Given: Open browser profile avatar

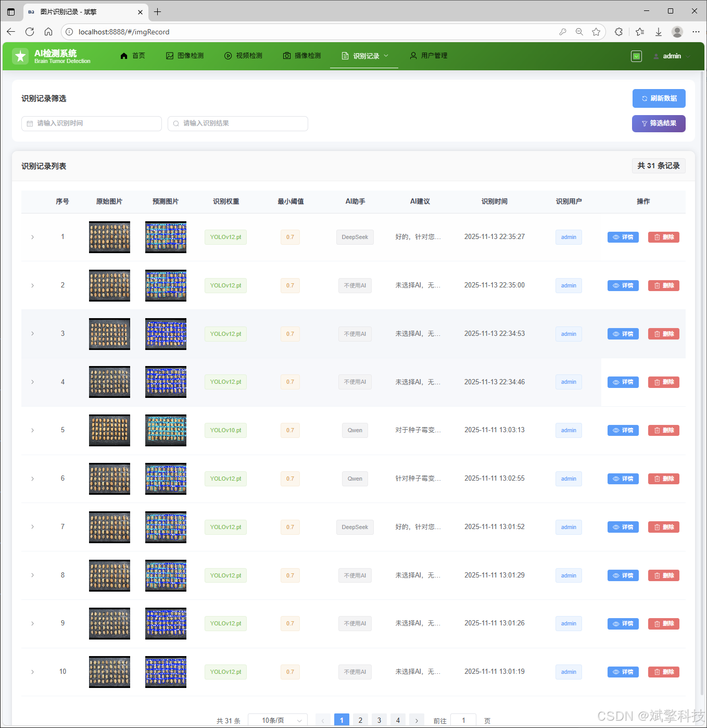Looking at the screenshot, I should [x=677, y=32].
